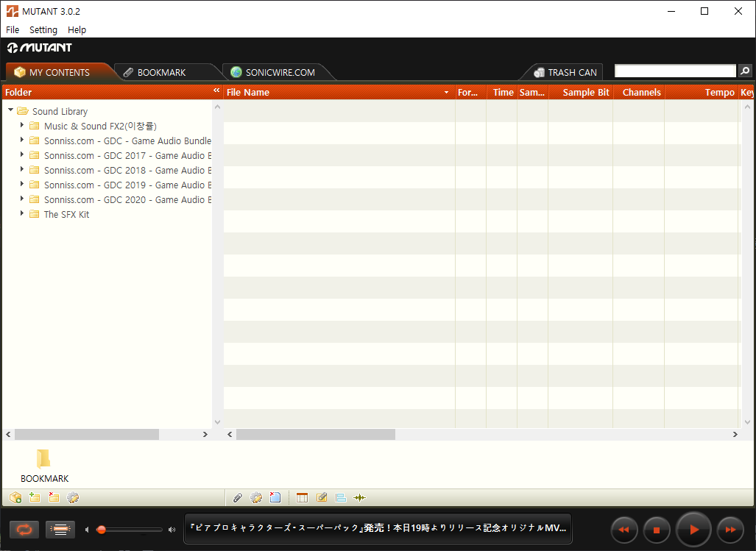This screenshot has height=551, width=756.
Task: Click the add new folder icon
Action: [x=35, y=497]
